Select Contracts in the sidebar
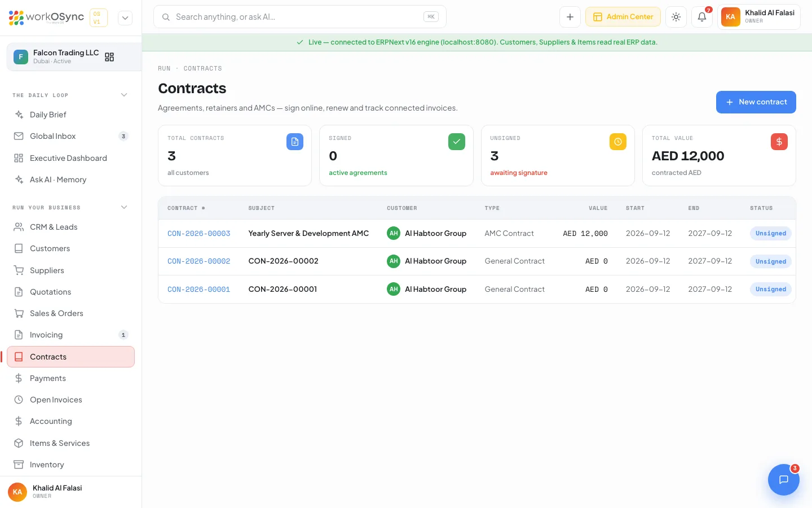 (x=71, y=357)
